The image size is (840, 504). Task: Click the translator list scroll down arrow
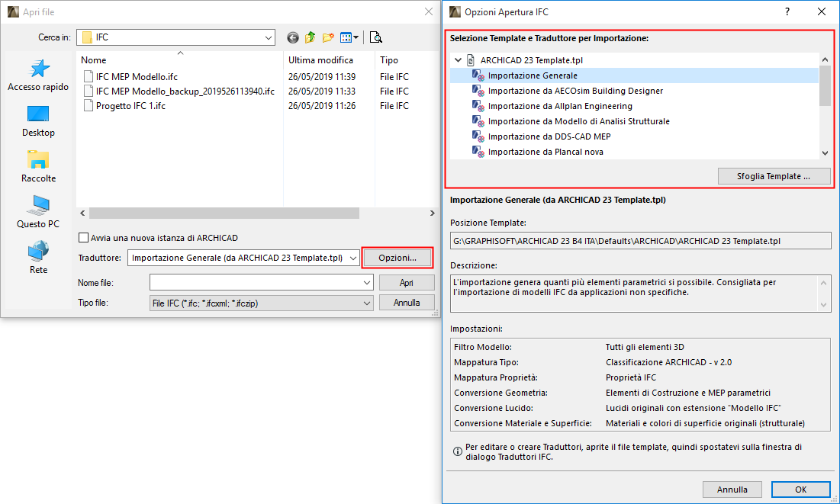(825, 153)
